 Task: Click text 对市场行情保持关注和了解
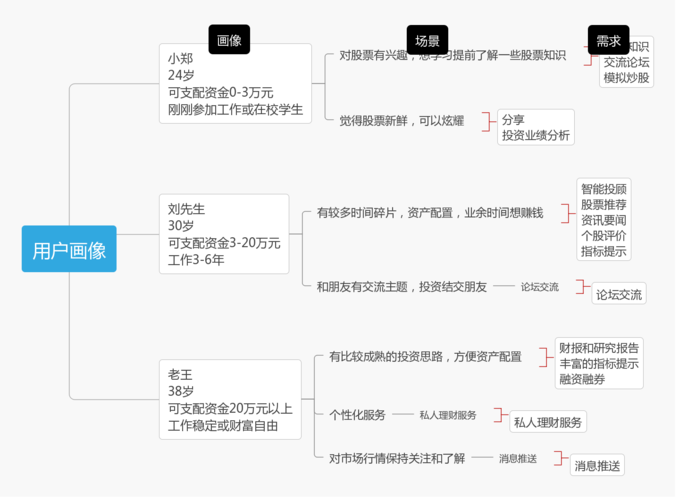coord(397,458)
